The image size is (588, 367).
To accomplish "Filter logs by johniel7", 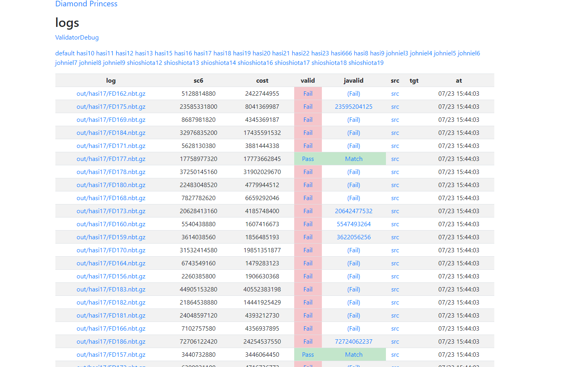I will (x=66, y=63).
